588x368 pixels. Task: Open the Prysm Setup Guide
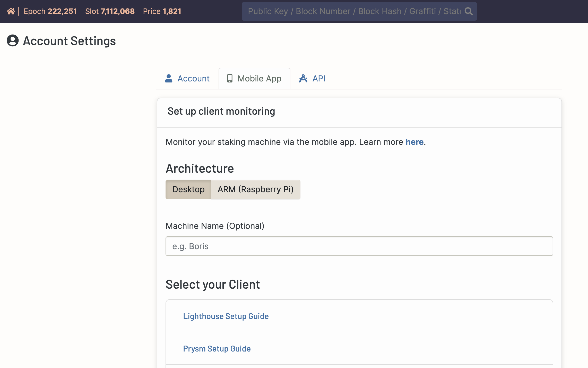click(217, 349)
